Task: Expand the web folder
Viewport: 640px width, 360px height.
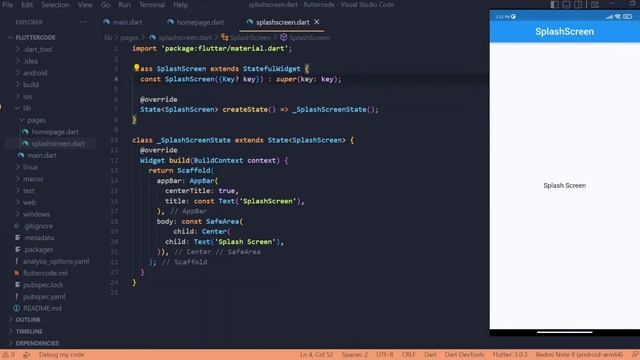Action: (29, 202)
